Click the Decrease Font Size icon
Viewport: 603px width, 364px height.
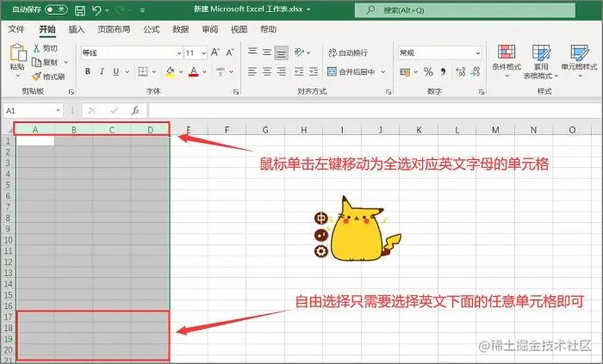tap(230, 52)
